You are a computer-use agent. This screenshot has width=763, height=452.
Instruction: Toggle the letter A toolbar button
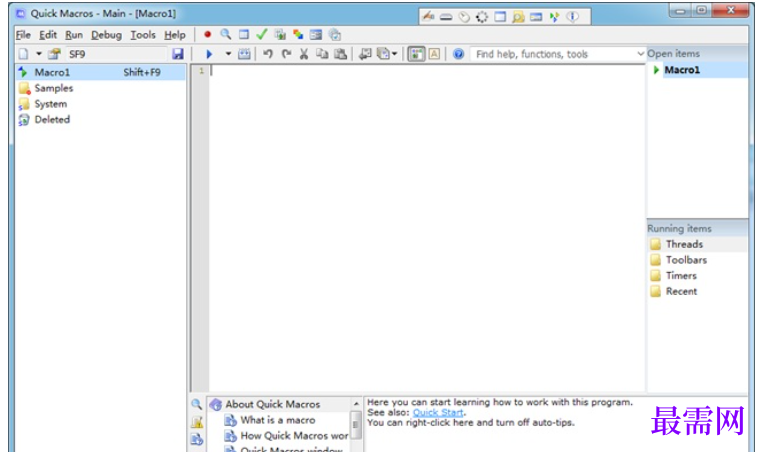point(434,54)
